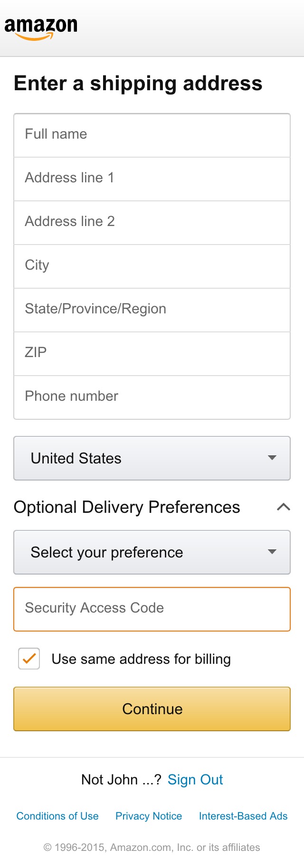Uncheck Use same address for billing

tap(28, 659)
